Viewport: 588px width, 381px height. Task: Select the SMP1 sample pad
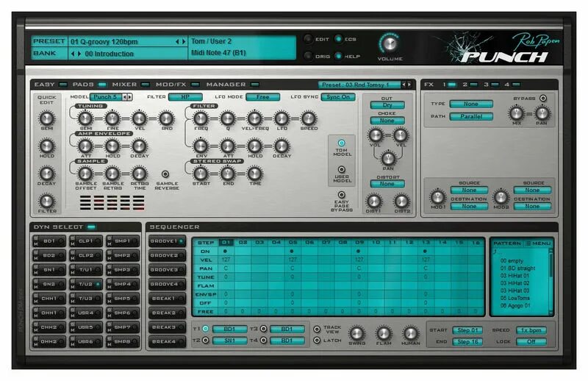[123, 241]
